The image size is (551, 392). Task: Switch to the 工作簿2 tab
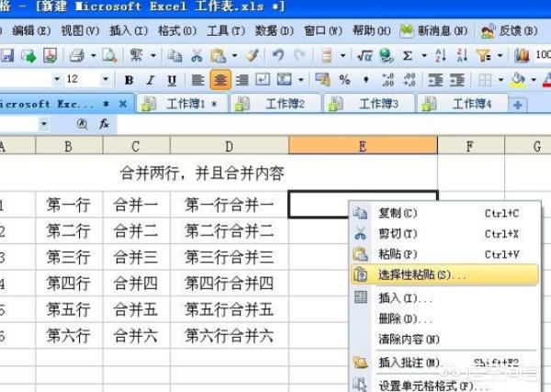(x=275, y=104)
